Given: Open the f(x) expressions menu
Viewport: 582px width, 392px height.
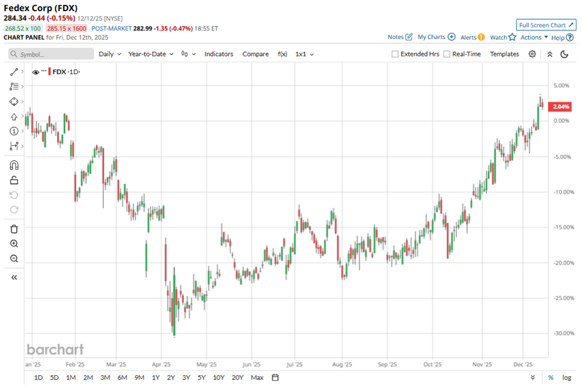Looking at the screenshot, I should pyautogui.click(x=282, y=54).
